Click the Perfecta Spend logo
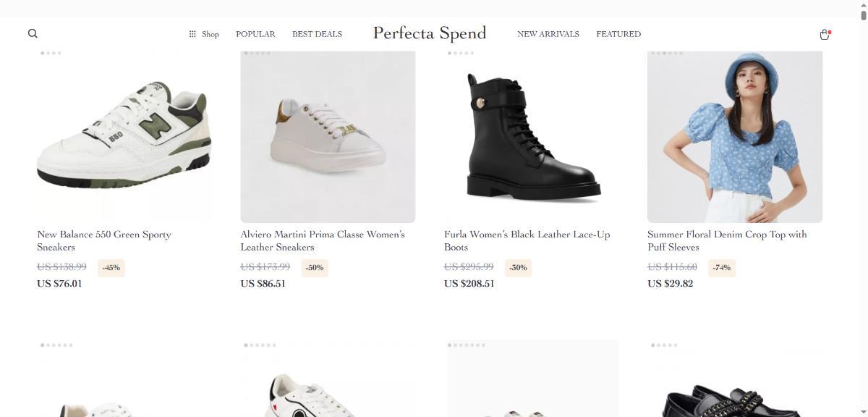868x417 pixels. coord(430,33)
